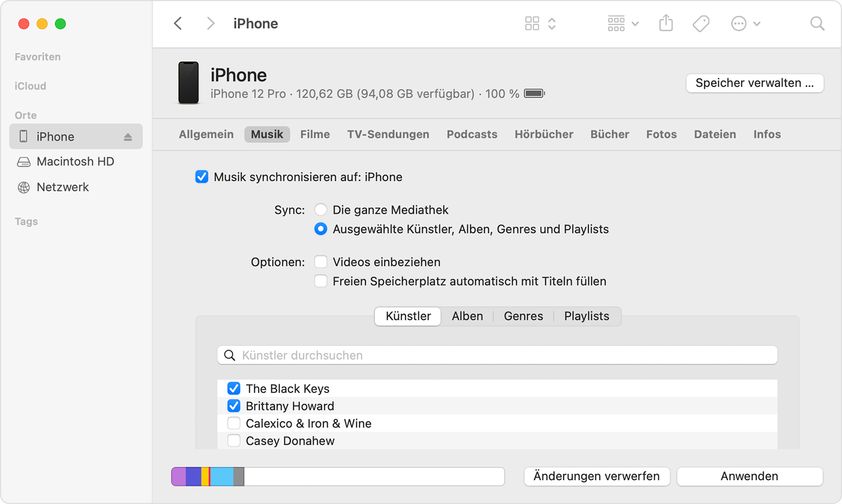The height and width of the screenshot is (504, 842).
Task: Uncheck The Black Keys artist
Action: pos(234,389)
